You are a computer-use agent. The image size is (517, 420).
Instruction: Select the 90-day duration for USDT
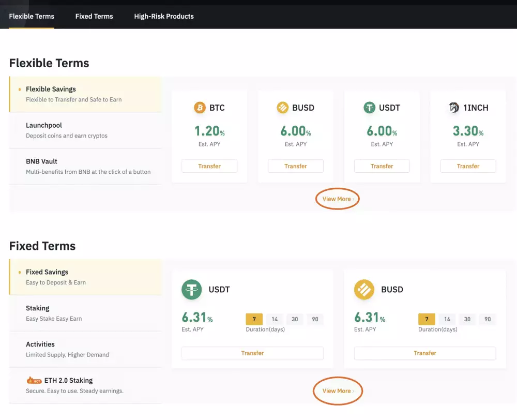(315, 319)
